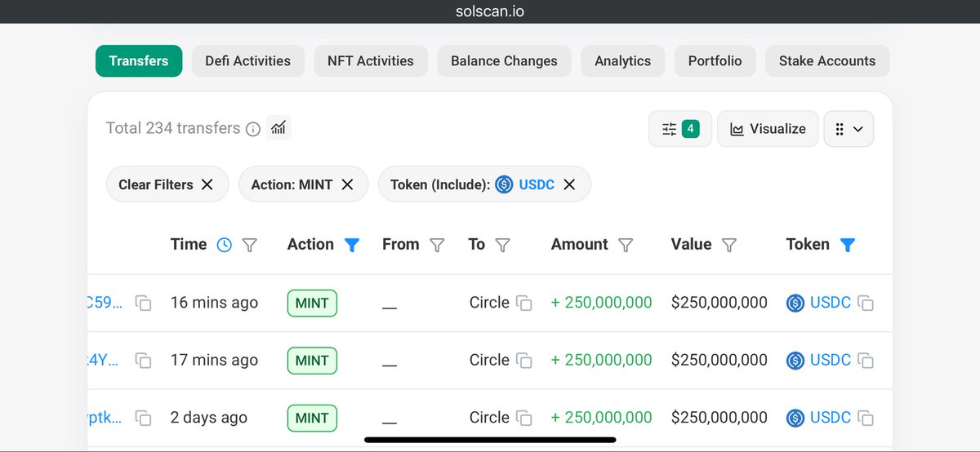Copy the transaction signature in the 17 mins ago row

pos(143,361)
